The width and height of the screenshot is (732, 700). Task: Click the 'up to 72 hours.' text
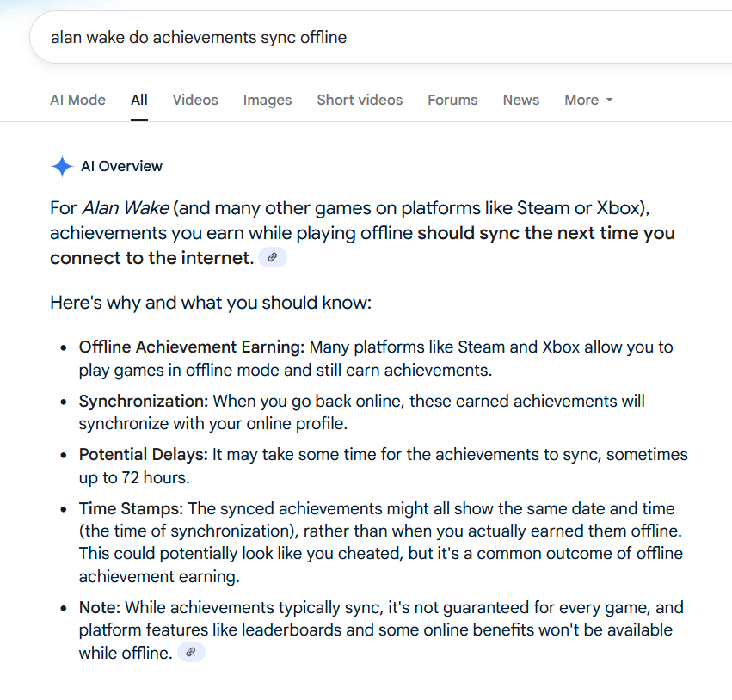(x=134, y=478)
